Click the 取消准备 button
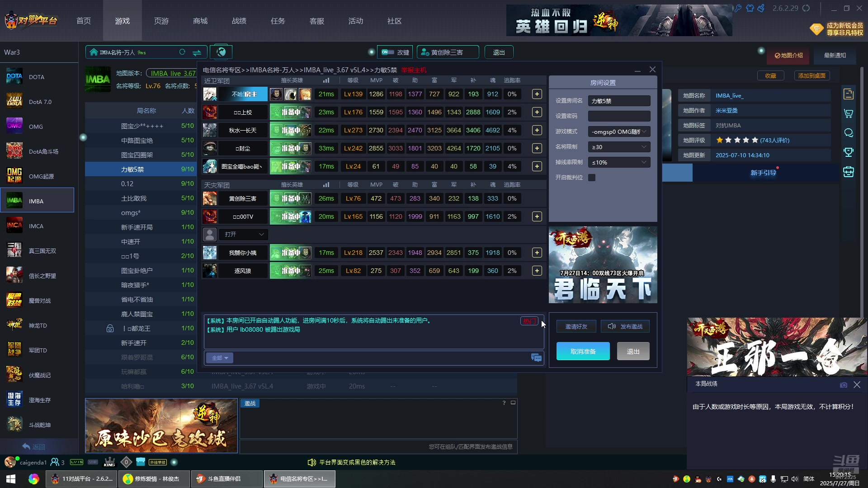This screenshot has height=488, width=868. click(583, 351)
